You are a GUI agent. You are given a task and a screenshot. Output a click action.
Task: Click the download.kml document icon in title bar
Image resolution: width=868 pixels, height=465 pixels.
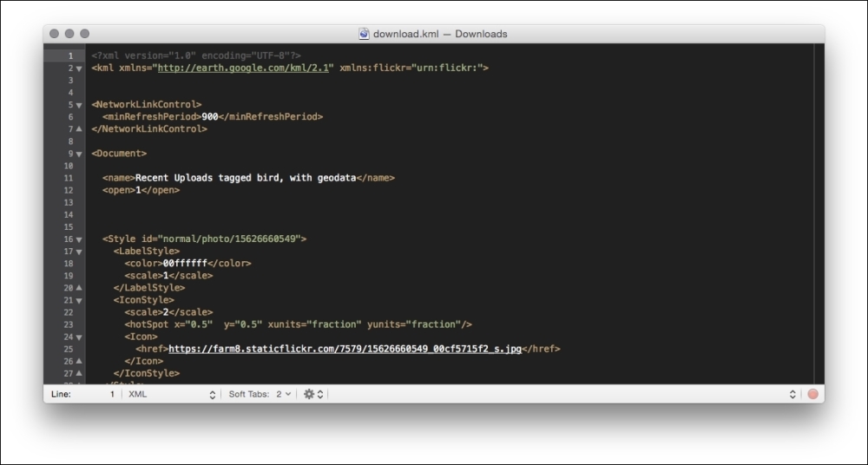364,34
